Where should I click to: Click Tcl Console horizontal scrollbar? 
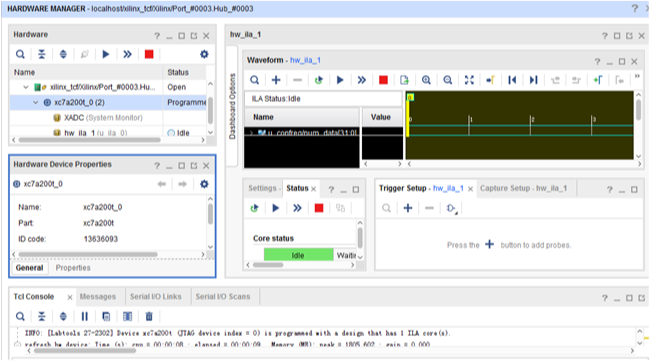tap(85, 351)
